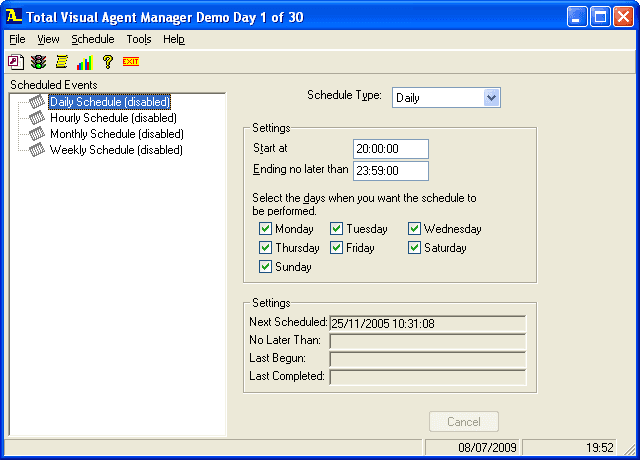Select Weekly Schedule (disabled) tree item
The height and width of the screenshot is (460, 640).
116,150
